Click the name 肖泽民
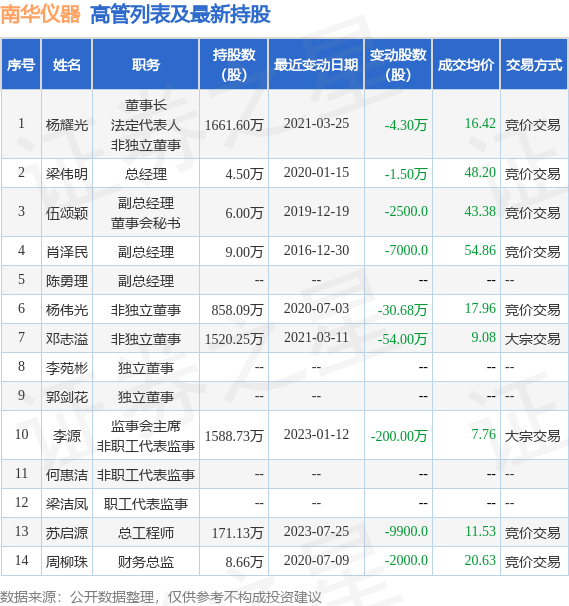 67,252
